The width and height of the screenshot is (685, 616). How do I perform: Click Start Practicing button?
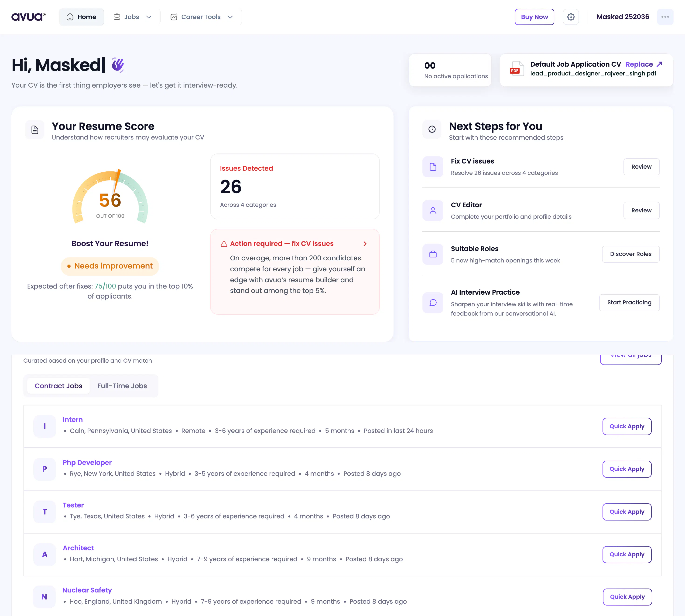click(x=629, y=303)
